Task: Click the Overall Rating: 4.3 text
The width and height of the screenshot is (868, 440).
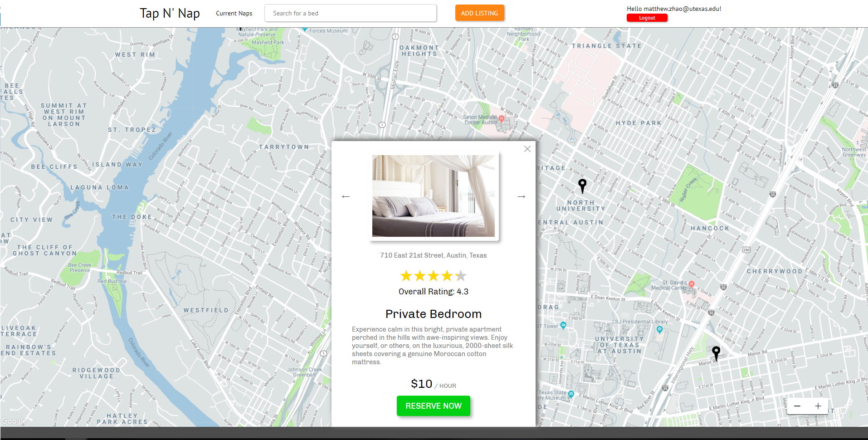Action: (x=434, y=292)
